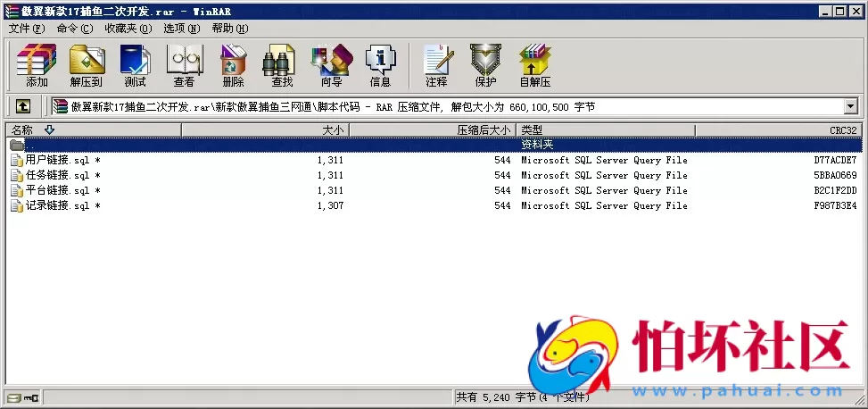Show archive 信息 (Info) icon
Screen dimensions: 868x409
click(x=380, y=65)
